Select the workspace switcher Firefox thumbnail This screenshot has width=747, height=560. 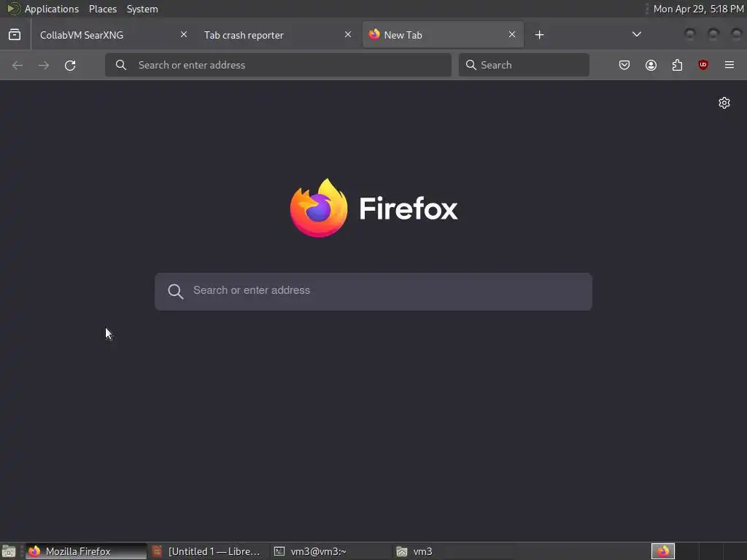(663, 551)
